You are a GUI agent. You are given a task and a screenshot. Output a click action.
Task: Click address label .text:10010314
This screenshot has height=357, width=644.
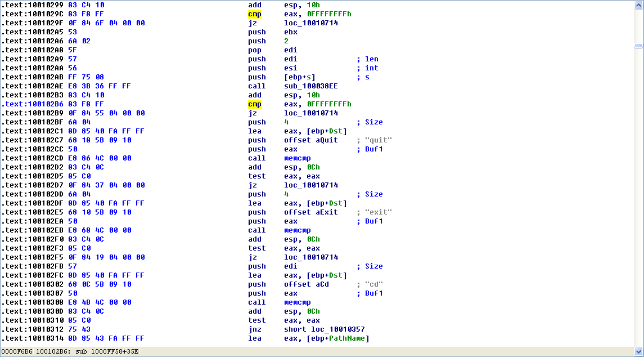pyautogui.click(x=32, y=338)
